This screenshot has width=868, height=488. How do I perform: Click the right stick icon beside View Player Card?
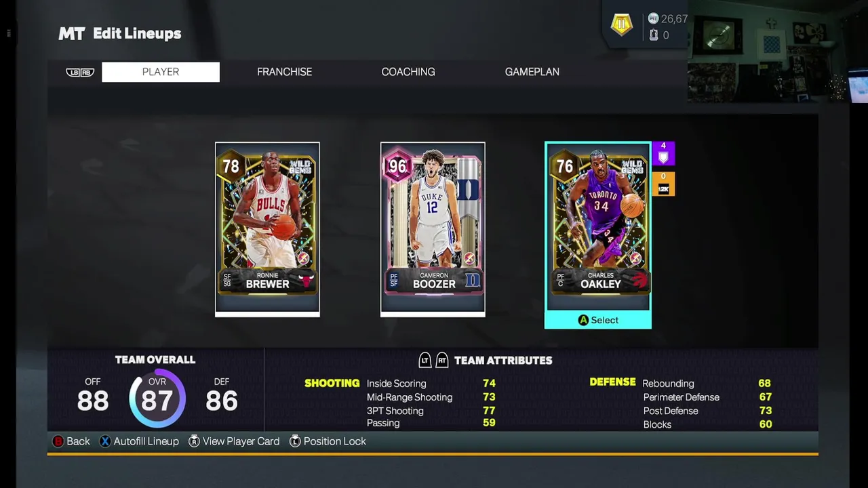(194, 441)
